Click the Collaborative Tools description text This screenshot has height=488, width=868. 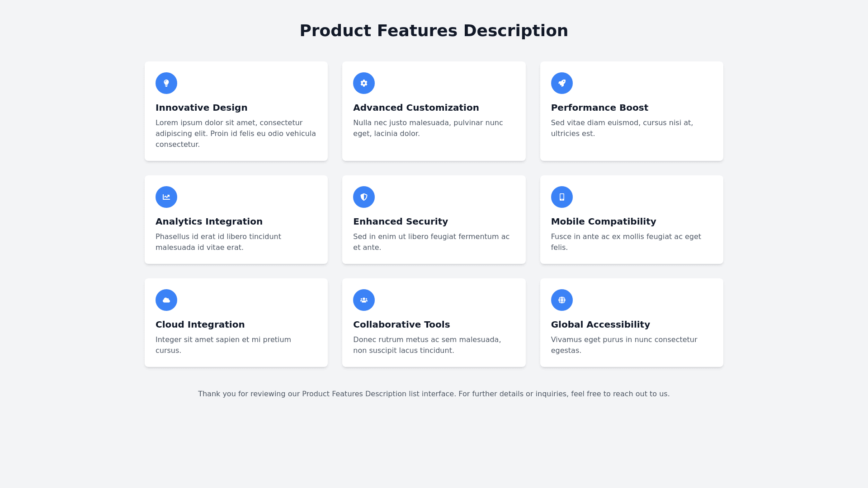pyautogui.click(x=427, y=345)
